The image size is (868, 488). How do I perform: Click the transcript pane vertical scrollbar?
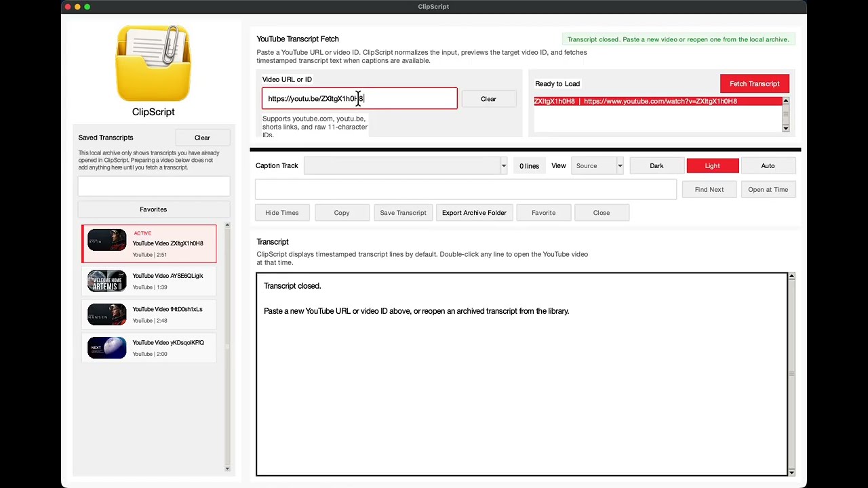click(x=791, y=374)
